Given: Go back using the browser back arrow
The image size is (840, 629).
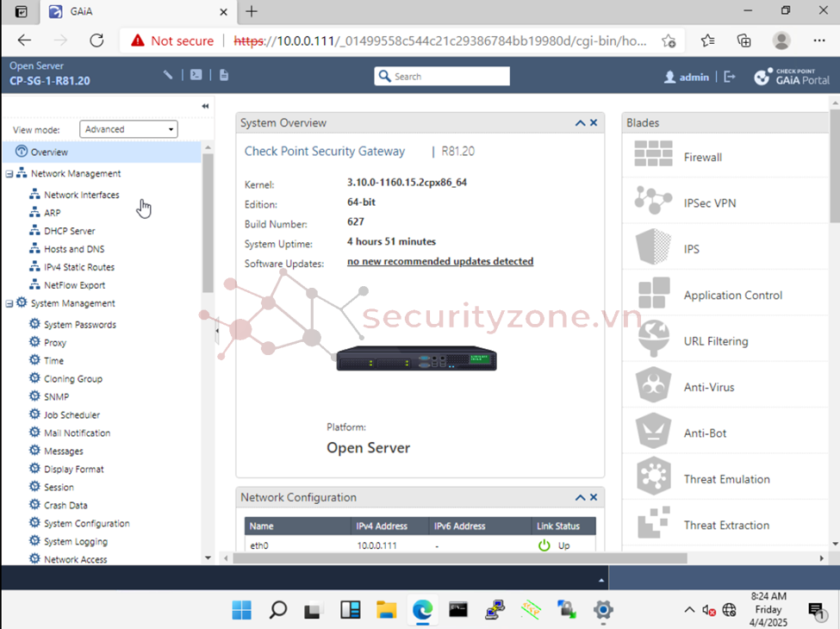Looking at the screenshot, I should [25, 40].
